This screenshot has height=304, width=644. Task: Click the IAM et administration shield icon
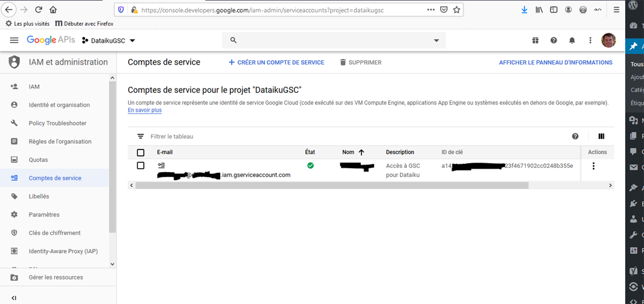click(x=14, y=62)
